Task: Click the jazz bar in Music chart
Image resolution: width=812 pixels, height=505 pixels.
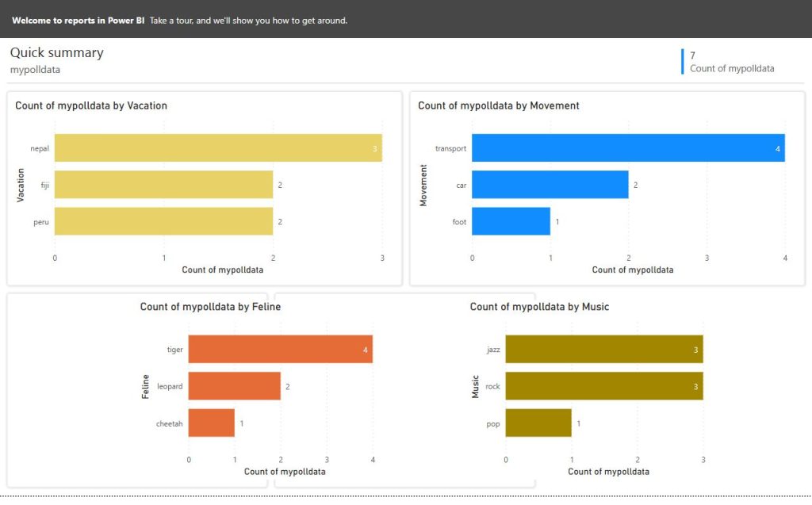Action: click(x=604, y=349)
